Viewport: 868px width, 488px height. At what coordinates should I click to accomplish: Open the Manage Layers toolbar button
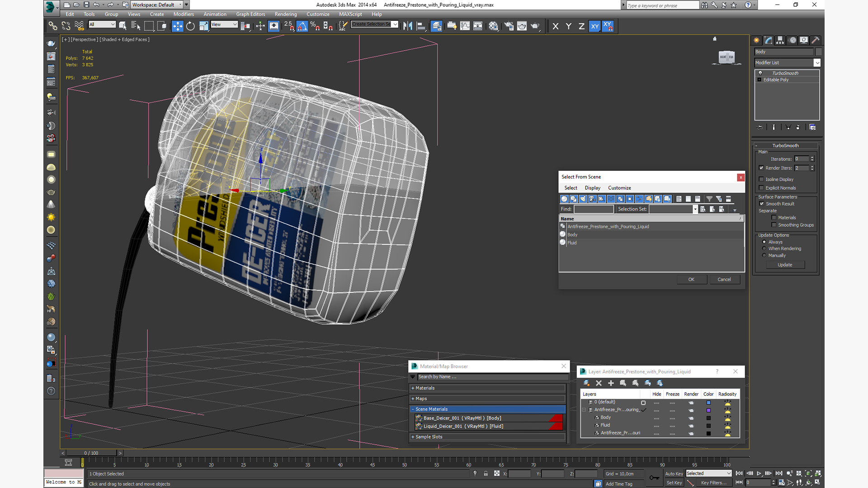(436, 26)
